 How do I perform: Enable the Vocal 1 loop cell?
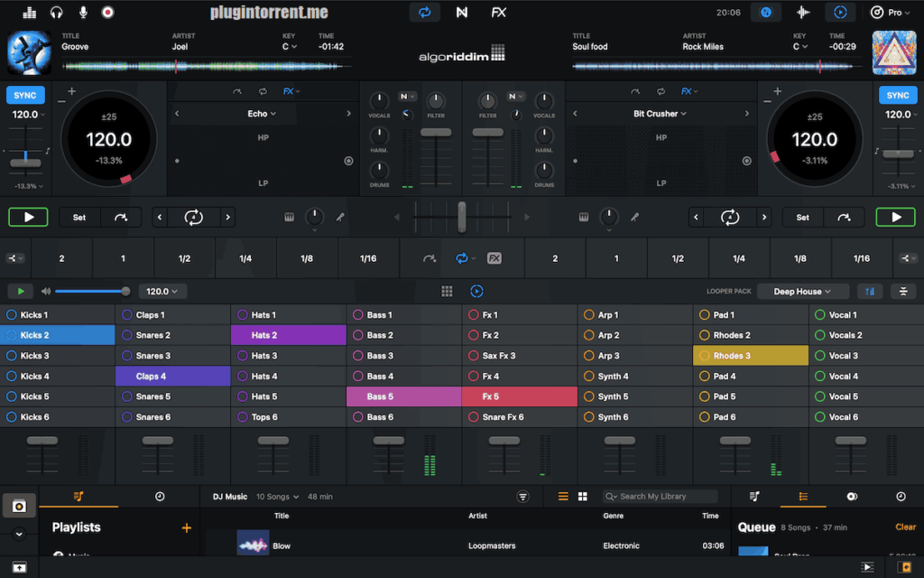(x=866, y=315)
